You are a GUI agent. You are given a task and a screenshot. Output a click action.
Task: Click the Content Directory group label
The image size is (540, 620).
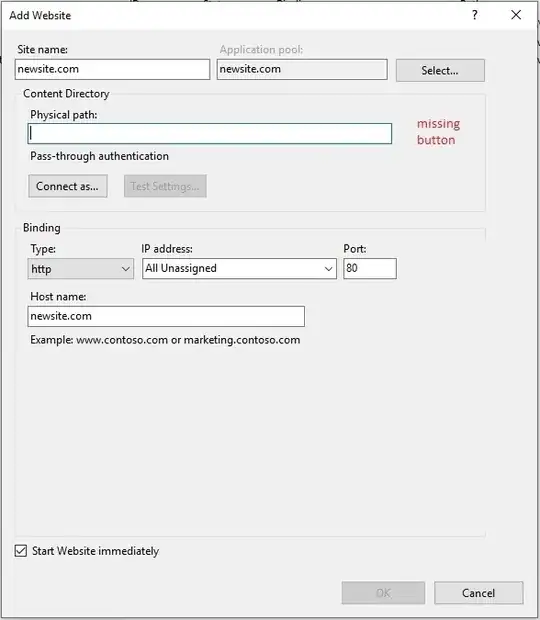66,94
